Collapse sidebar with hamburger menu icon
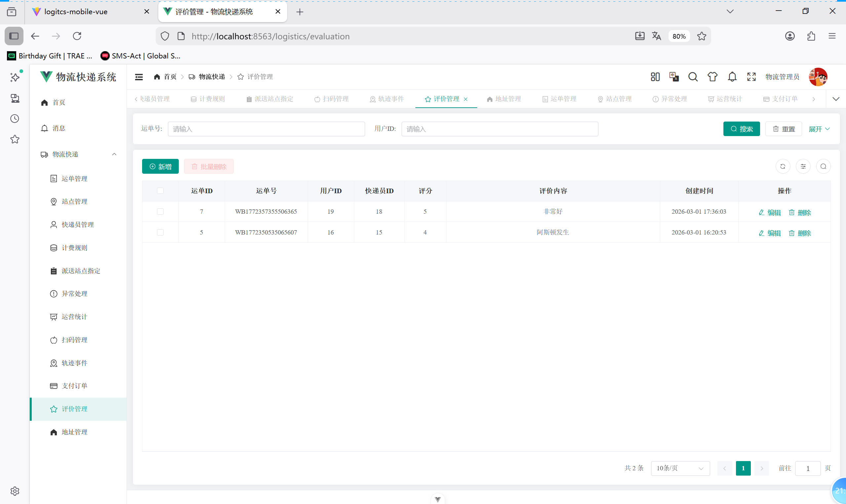Image resolution: width=846 pixels, height=504 pixels. point(139,77)
